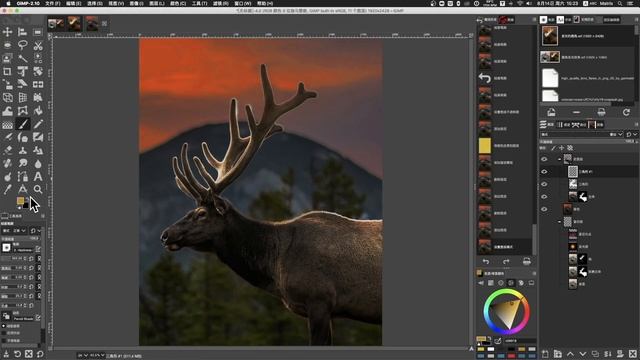Viewport: 640px width, 360px height.
Task: Select the Blur/Sharpen droplet tool
Action: (38, 163)
